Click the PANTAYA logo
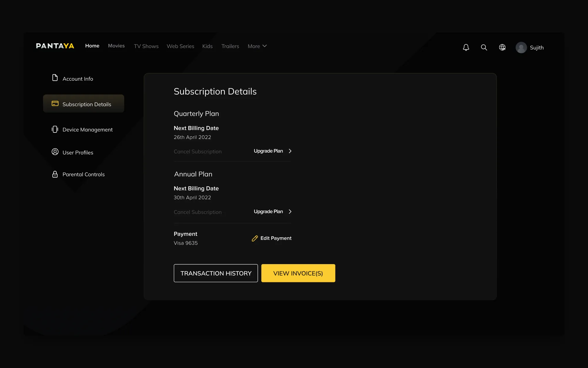 point(55,46)
